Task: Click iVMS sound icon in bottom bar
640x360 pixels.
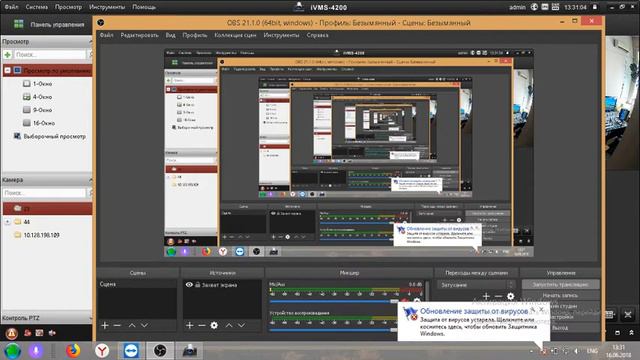Action: click(x=52, y=333)
